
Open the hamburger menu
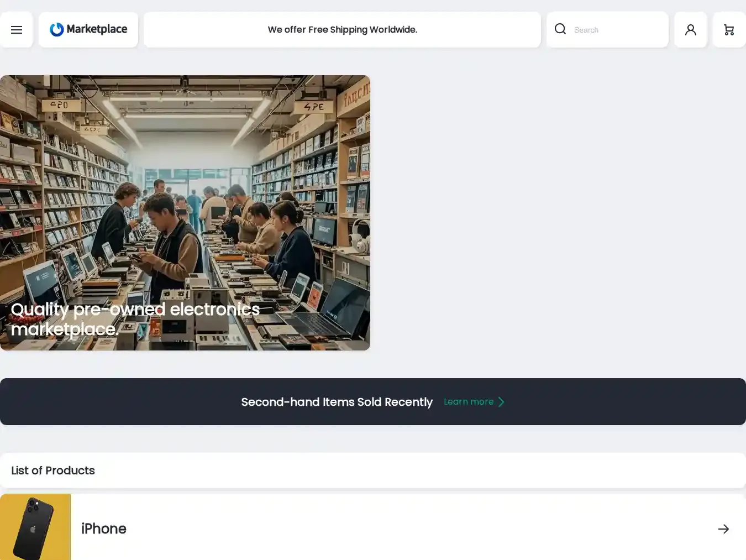(17, 30)
